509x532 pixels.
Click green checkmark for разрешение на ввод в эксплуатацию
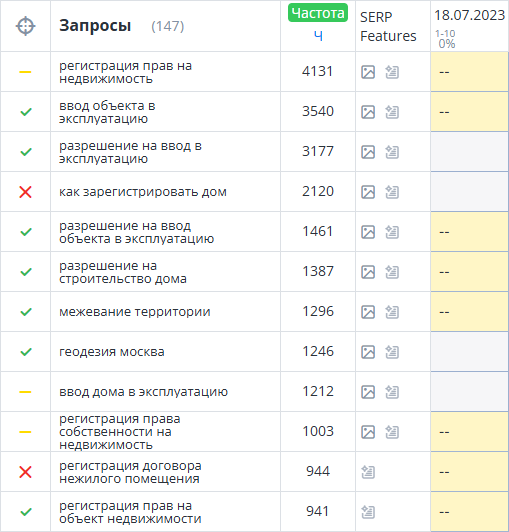coord(26,152)
